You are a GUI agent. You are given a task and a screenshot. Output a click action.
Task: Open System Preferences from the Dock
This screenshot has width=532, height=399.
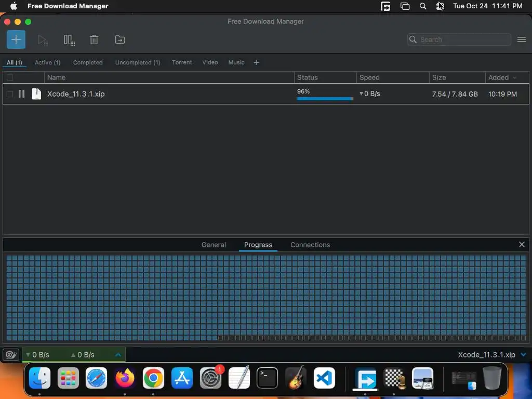click(x=211, y=378)
